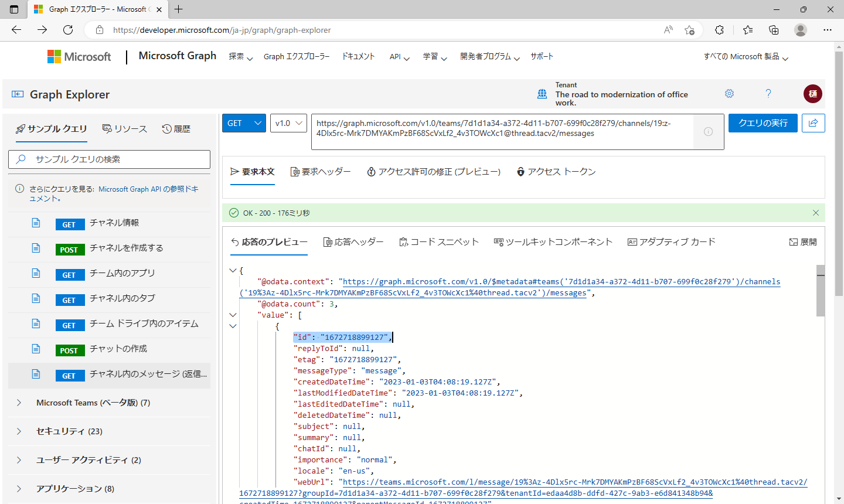The height and width of the screenshot is (504, 844).
Task: Open the browser tab actions icon
Action: click(x=14, y=9)
